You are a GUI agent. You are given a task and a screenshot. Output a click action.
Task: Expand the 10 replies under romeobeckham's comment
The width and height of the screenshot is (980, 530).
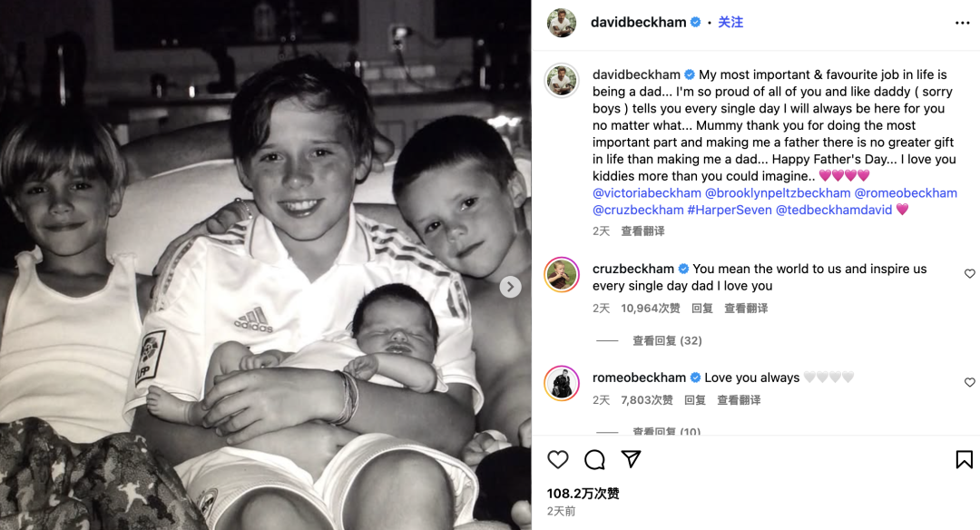667,431
